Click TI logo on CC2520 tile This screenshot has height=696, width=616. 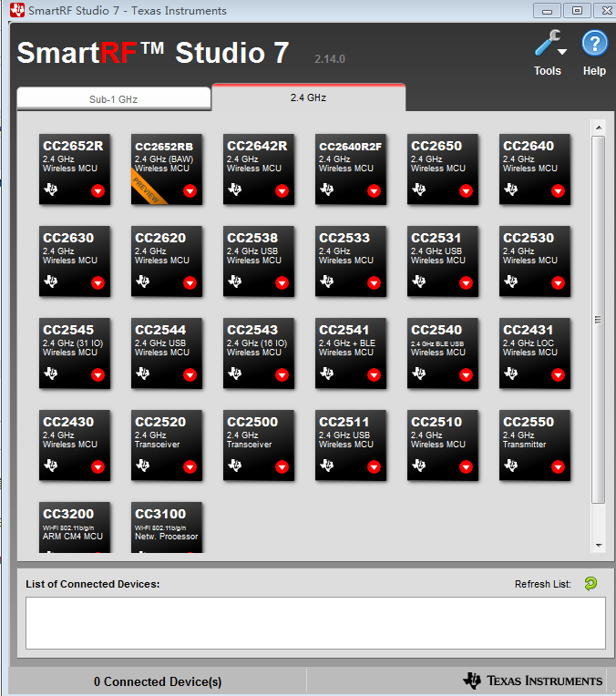point(142,466)
